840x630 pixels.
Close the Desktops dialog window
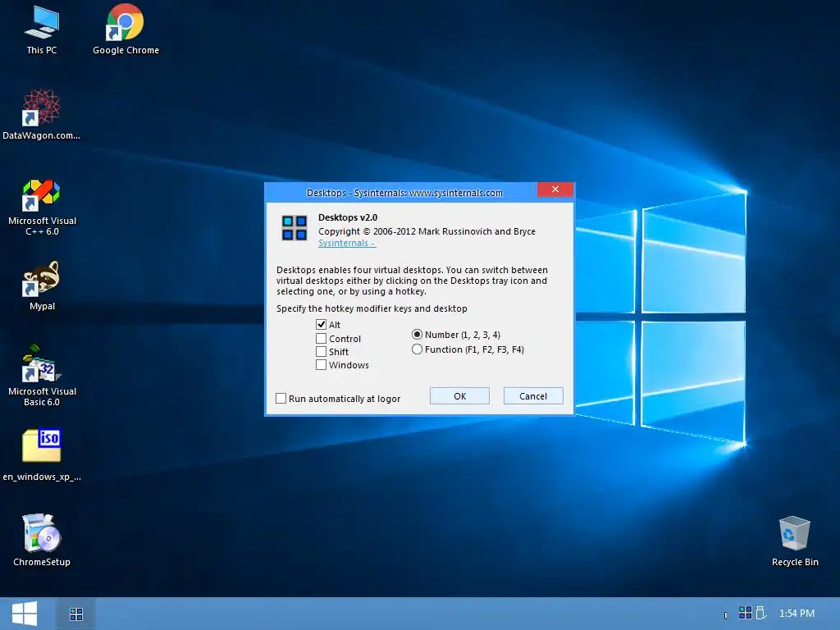(555, 189)
